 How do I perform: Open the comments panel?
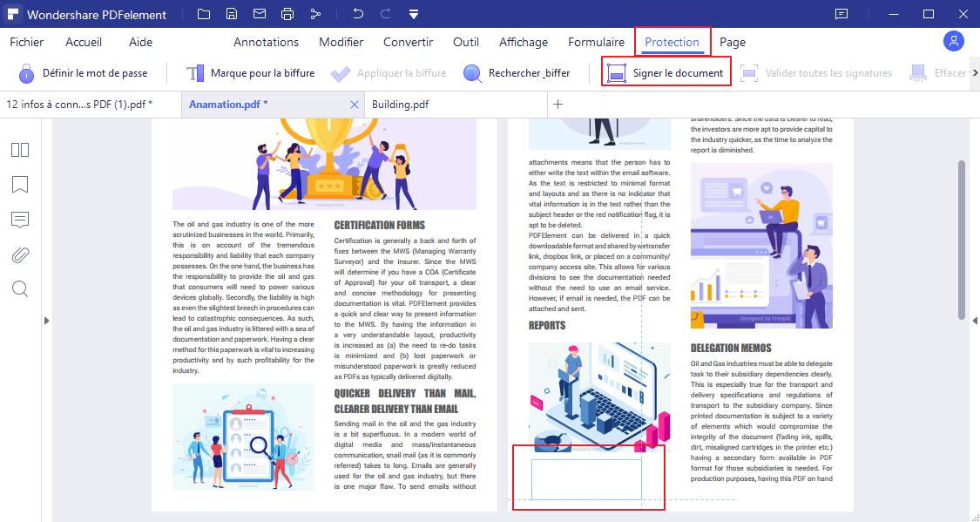pyautogui.click(x=20, y=220)
